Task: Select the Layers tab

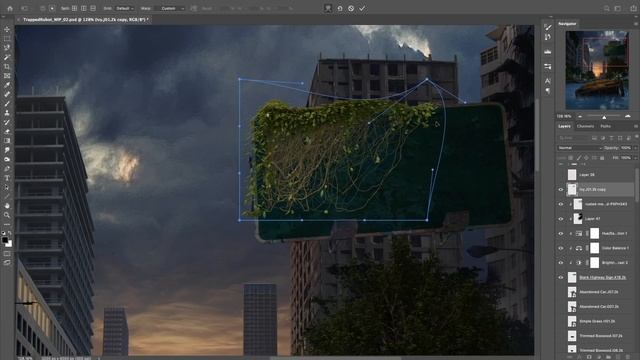Action: tap(564, 127)
